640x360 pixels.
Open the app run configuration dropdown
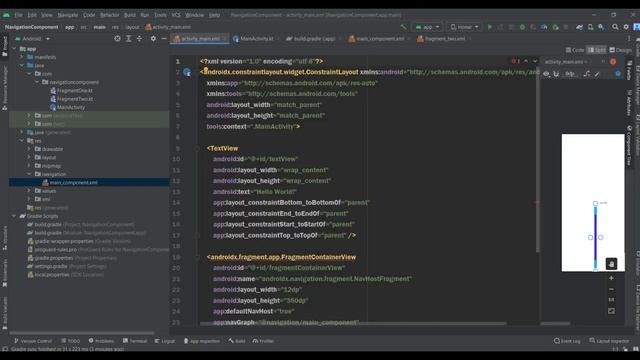[427, 27]
